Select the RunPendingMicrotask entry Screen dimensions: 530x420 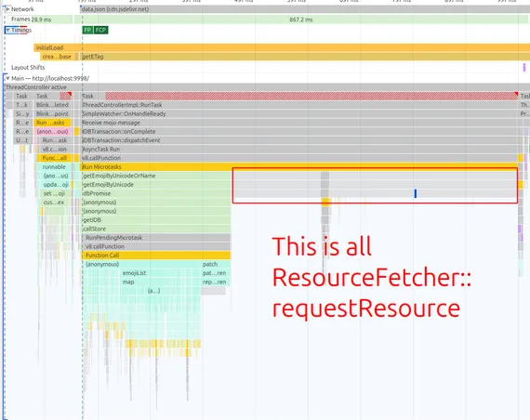click(156, 238)
